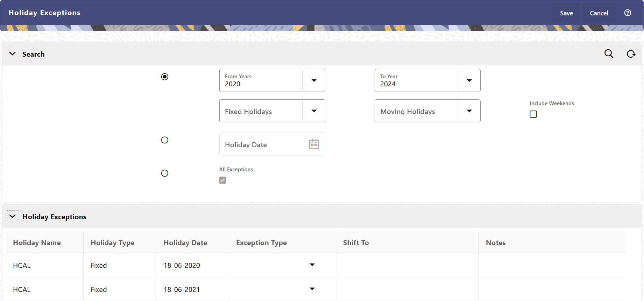This screenshot has height=301, width=644.
Task: Select the year range radio button
Action: click(165, 77)
